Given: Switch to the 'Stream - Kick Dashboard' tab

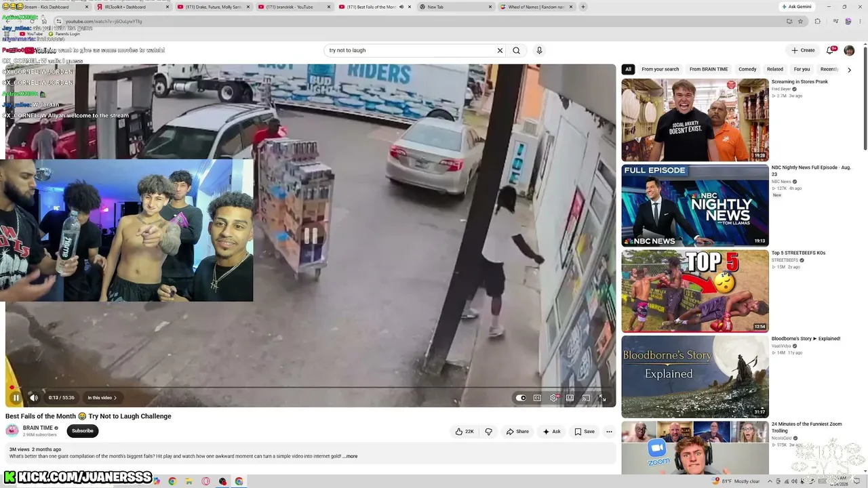Looking at the screenshot, I should 46,7.
